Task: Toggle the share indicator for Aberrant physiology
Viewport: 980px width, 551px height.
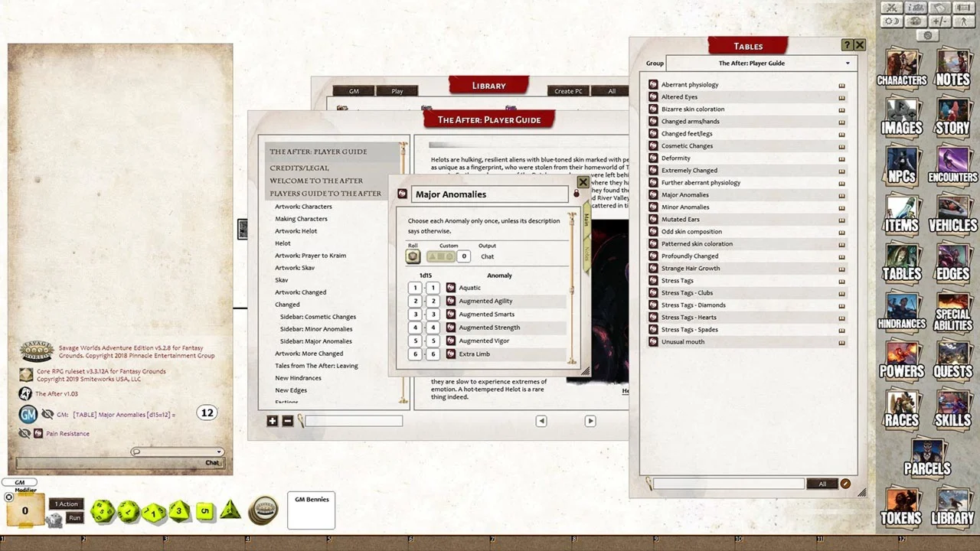Action: pos(841,85)
